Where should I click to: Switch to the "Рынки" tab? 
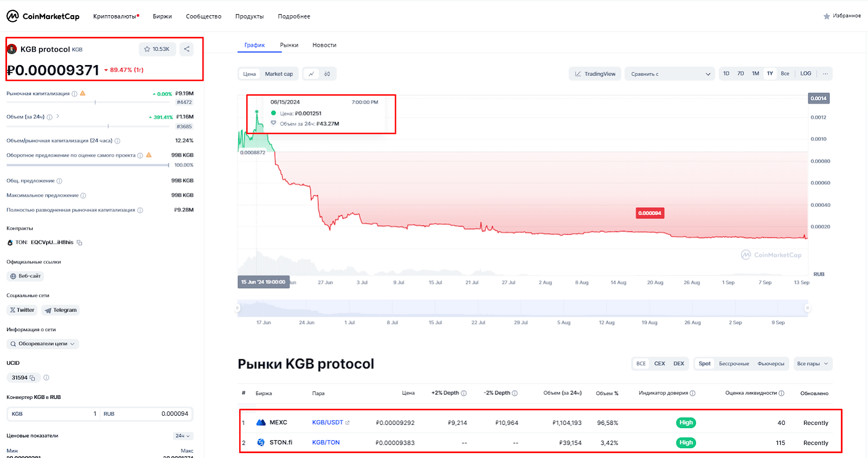click(289, 45)
